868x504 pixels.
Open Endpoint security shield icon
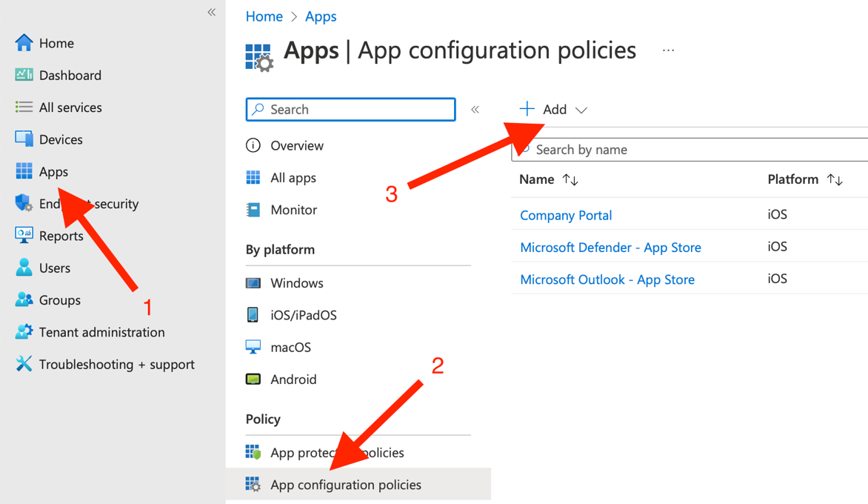point(24,203)
